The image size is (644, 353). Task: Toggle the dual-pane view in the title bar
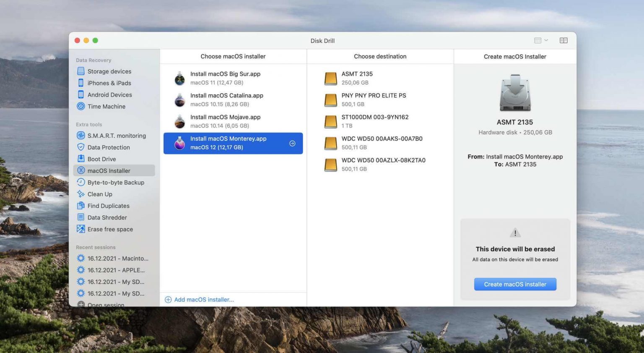click(563, 40)
